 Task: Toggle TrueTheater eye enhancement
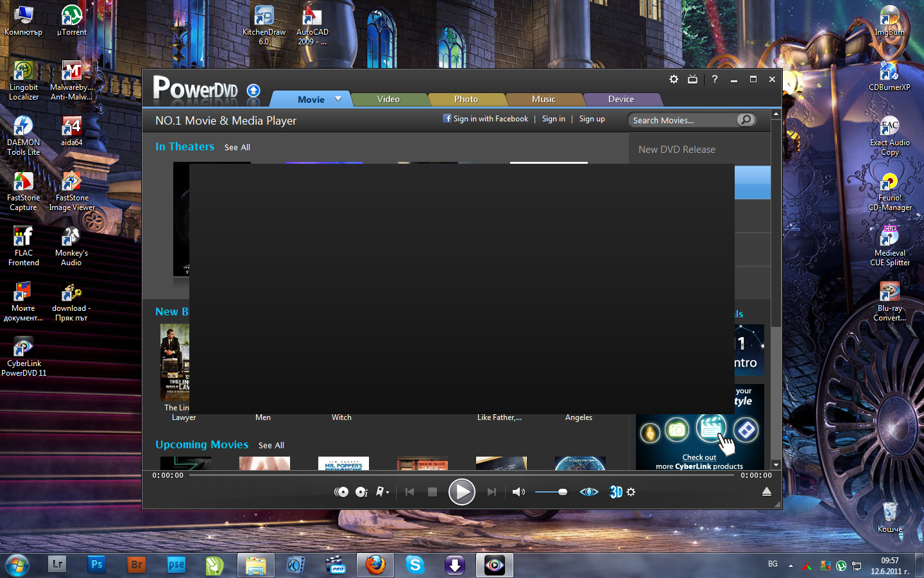pos(588,492)
